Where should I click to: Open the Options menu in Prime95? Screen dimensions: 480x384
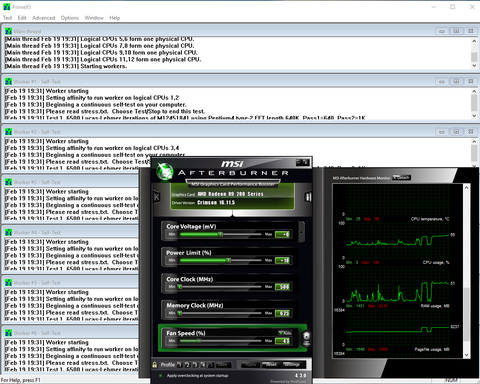coord(70,18)
